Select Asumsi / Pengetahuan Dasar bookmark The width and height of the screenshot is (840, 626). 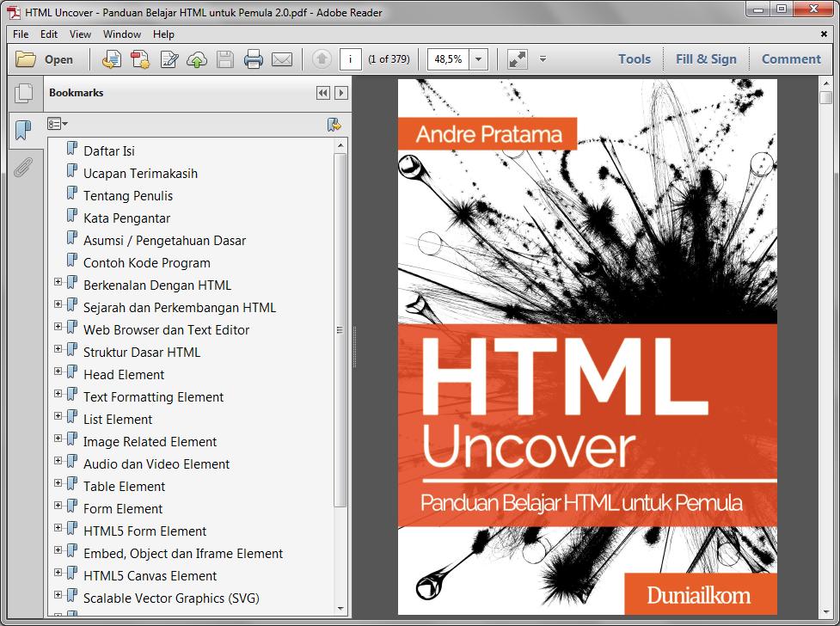164,241
